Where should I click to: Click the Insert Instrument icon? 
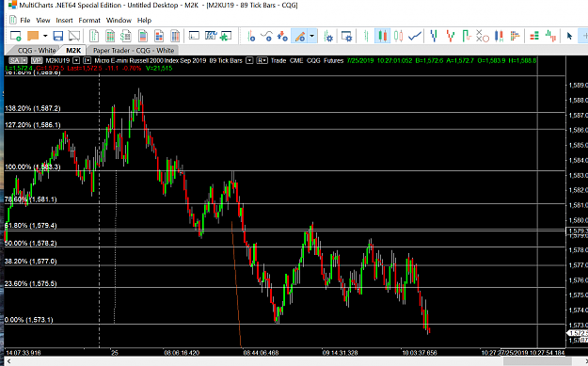251,36
